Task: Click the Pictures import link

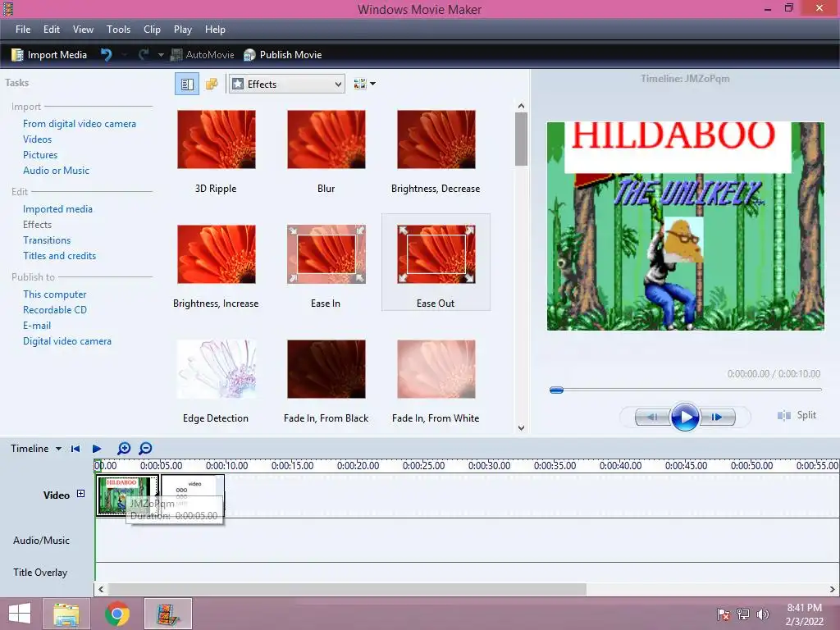Action: tap(39, 155)
